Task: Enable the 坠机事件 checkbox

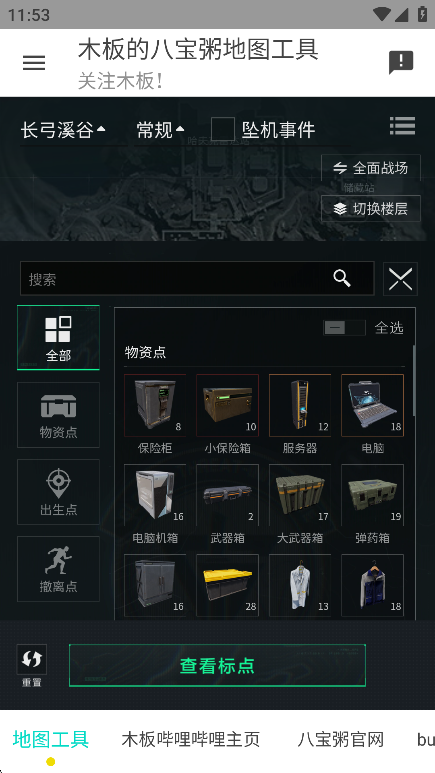Action: click(222, 130)
